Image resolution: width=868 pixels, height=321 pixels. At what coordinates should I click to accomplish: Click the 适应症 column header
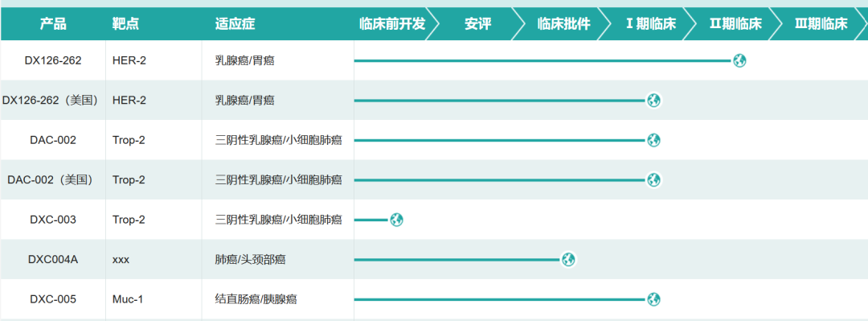pos(235,24)
